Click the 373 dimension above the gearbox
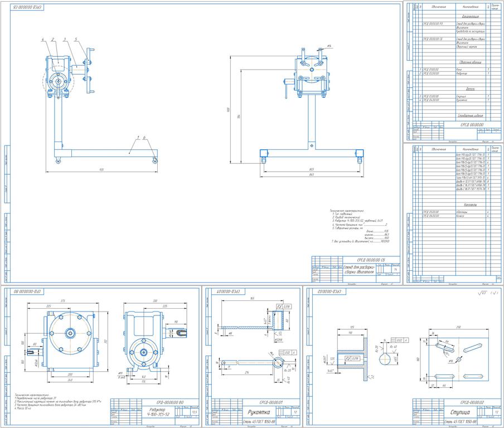The height and width of the screenshot is (428, 504). pyautogui.click(x=63, y=301)
